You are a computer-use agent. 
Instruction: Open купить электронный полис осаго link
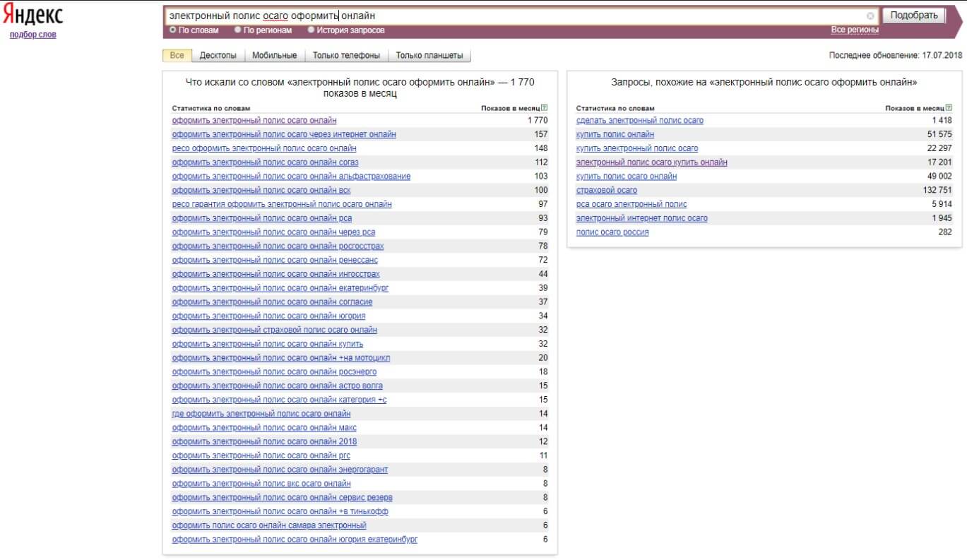coord(637,148)
